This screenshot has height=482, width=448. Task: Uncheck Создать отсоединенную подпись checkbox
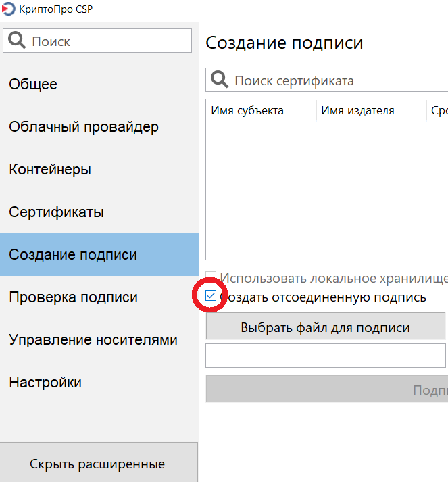pyautogui.click(x=211, y=297)
